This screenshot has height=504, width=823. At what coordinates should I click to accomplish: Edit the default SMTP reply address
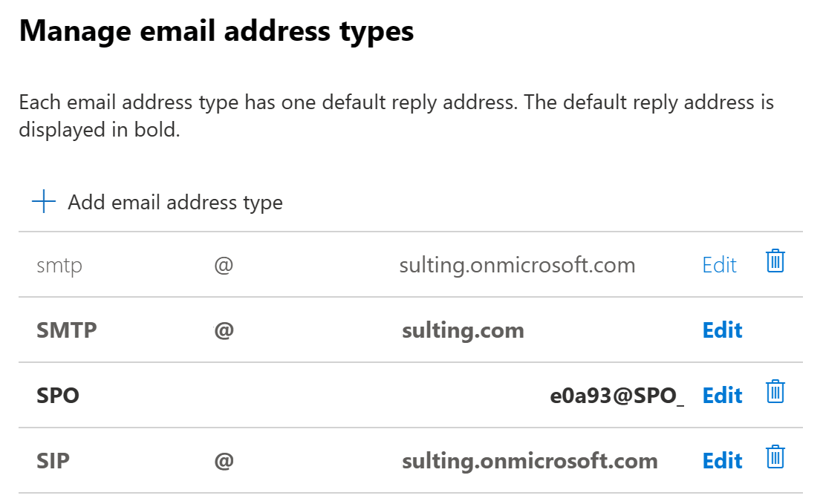[x=722, y=330]
